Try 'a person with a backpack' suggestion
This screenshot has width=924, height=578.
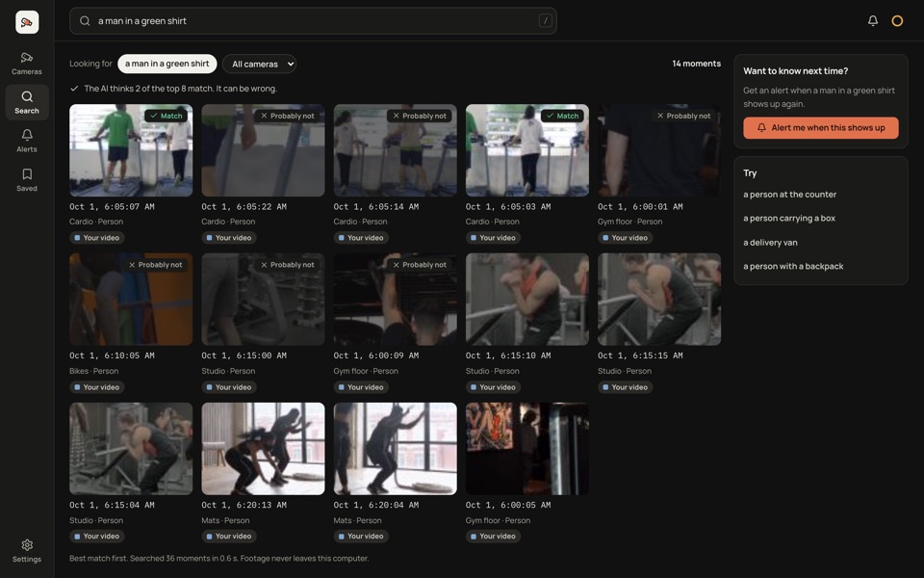[792, 266]
